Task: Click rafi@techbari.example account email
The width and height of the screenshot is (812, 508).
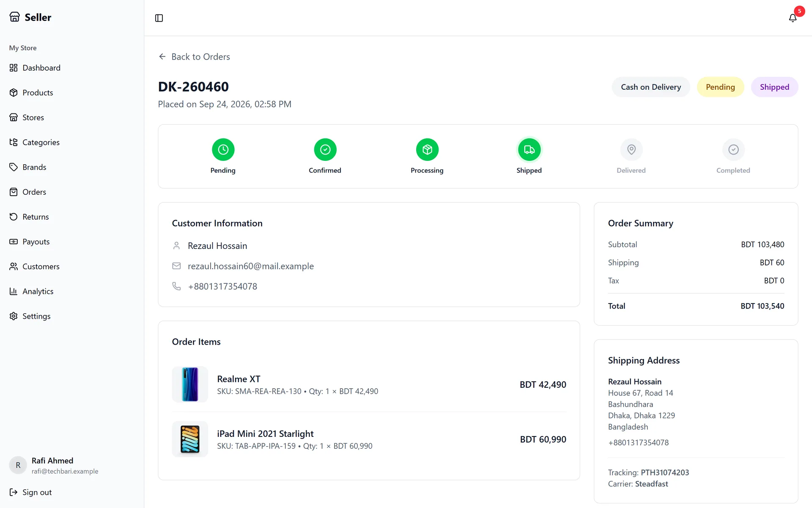Action: pos(65,471)
